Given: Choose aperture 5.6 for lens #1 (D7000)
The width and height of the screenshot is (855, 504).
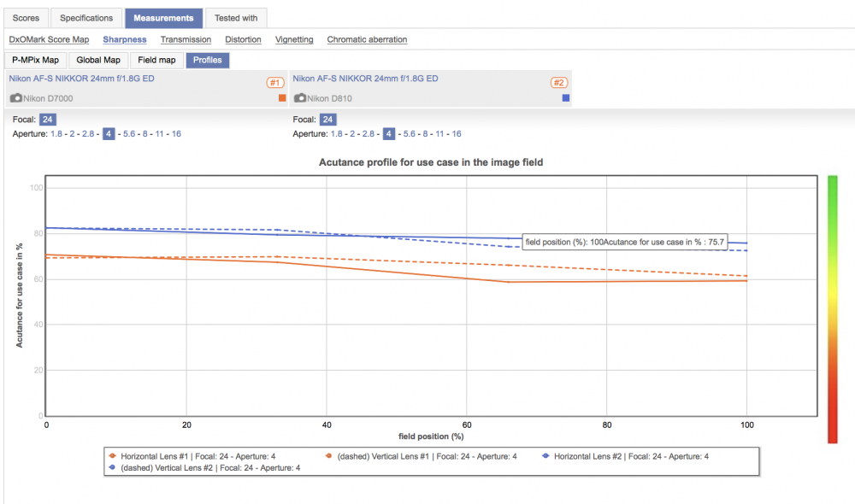Looking at the screenshot, I should pos(129,133).
